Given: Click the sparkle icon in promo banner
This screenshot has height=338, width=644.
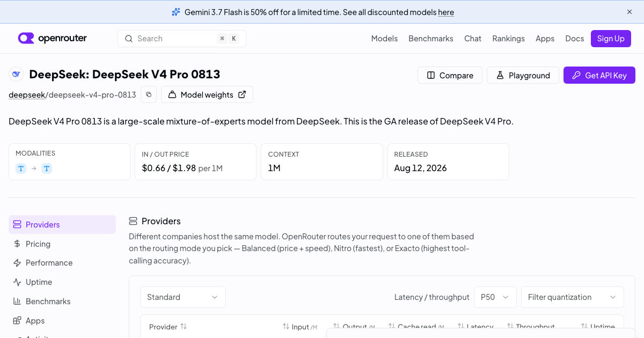Looking at the screenshot, I should (176, 12).
